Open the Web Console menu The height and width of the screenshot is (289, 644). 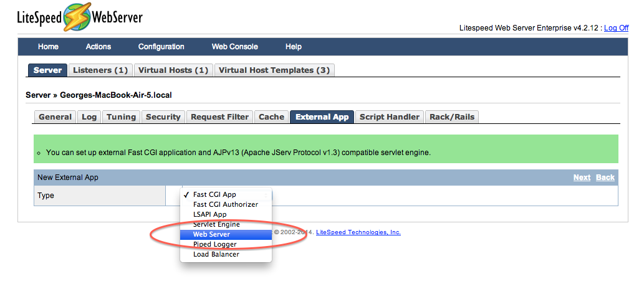click(234, 47)
